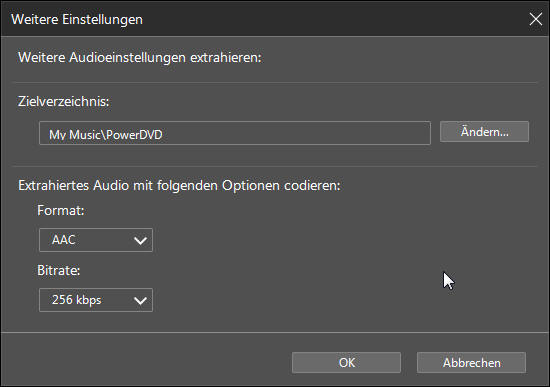Image resolution: width=550 pixels, height=387 pixels.
Task: Open the Format dropdown showing AAC
Action: click(96, 240)
